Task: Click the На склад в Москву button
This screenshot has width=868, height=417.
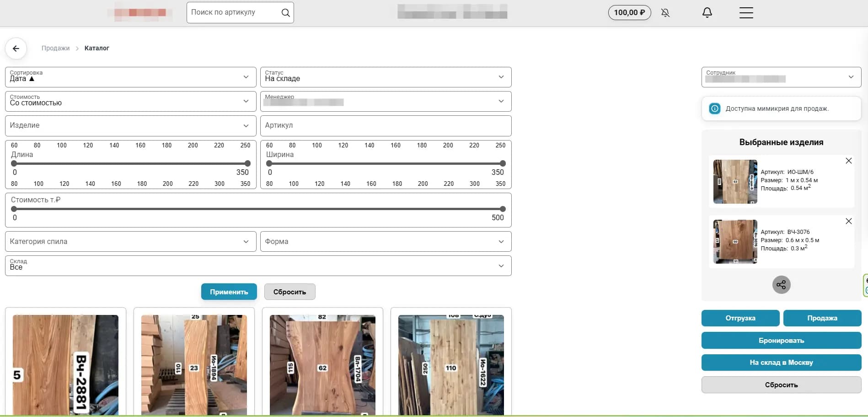Action: (x=781, y=362)
